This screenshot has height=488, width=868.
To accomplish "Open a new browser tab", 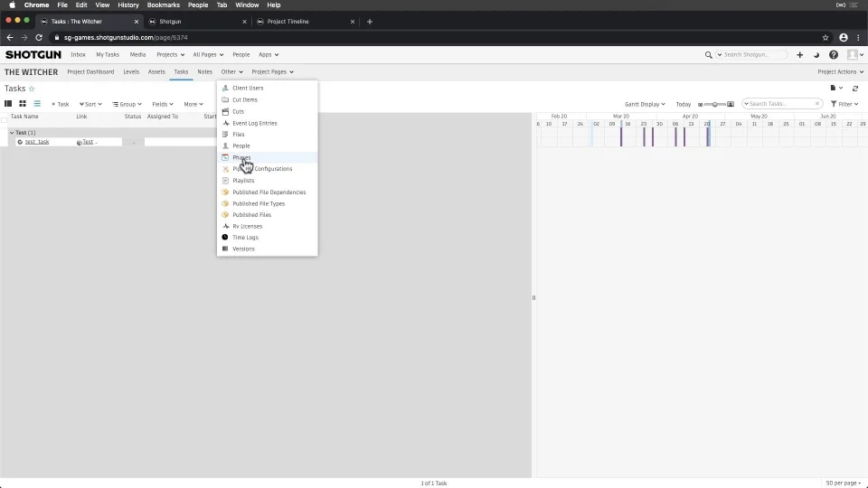I will (x=369, y=22).
